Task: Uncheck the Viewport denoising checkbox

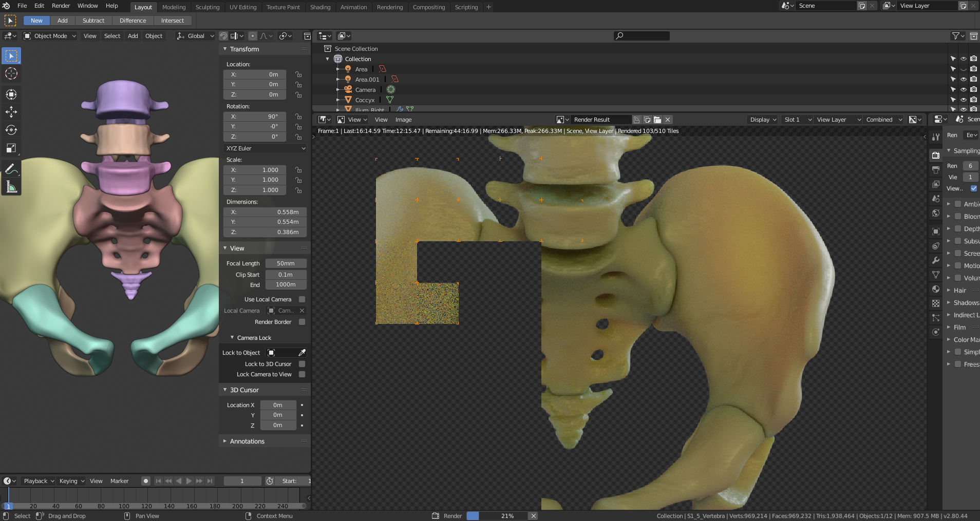Action: click(x=974, y=188)
